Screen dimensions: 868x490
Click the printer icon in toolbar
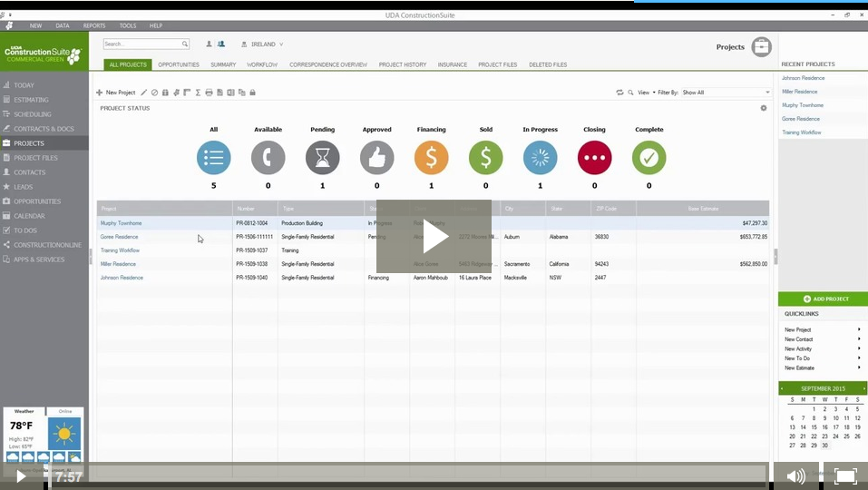(x=209, y=93)
